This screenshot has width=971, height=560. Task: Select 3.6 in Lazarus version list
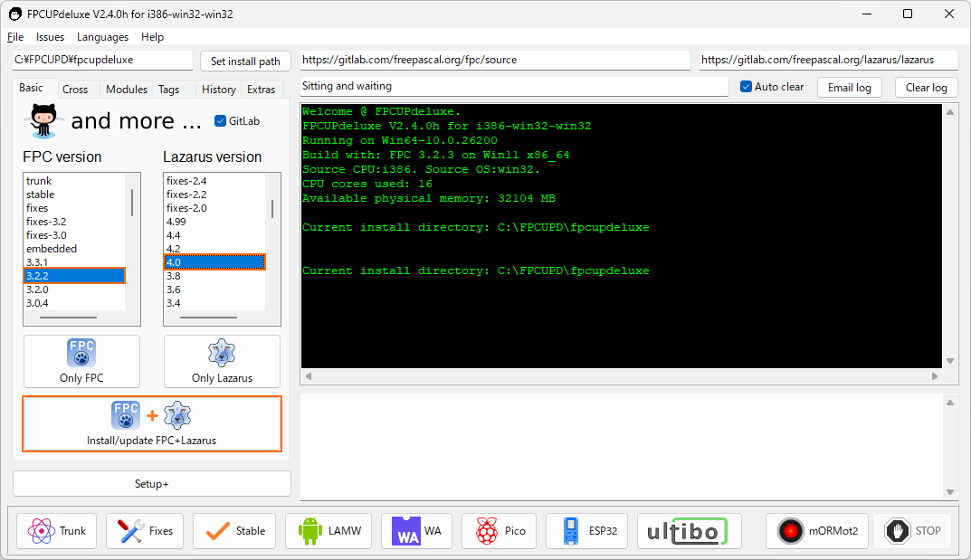[x=214, y=289]
